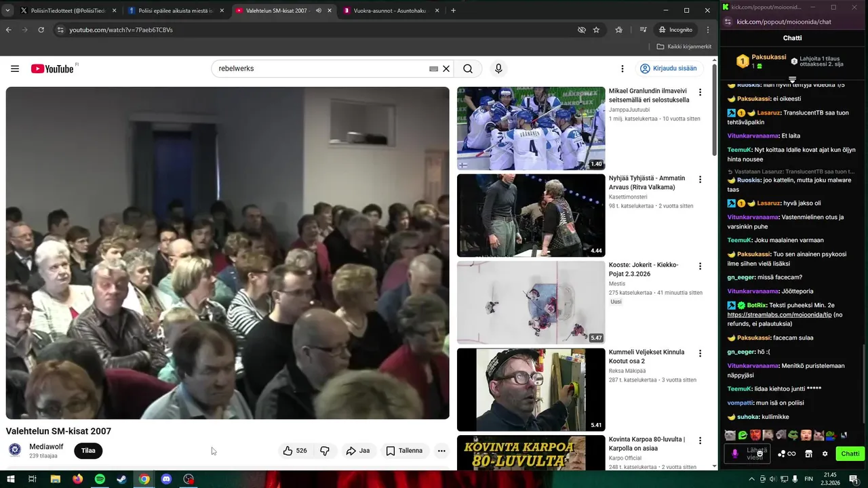Open site information icon in address bar

(60, 30)
